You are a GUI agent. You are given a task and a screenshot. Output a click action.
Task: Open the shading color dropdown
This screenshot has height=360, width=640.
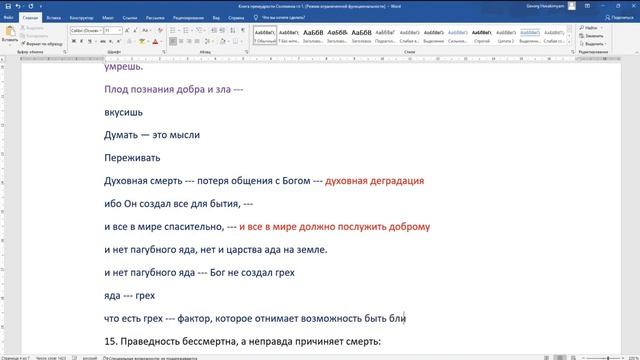(x=228, y=41)
